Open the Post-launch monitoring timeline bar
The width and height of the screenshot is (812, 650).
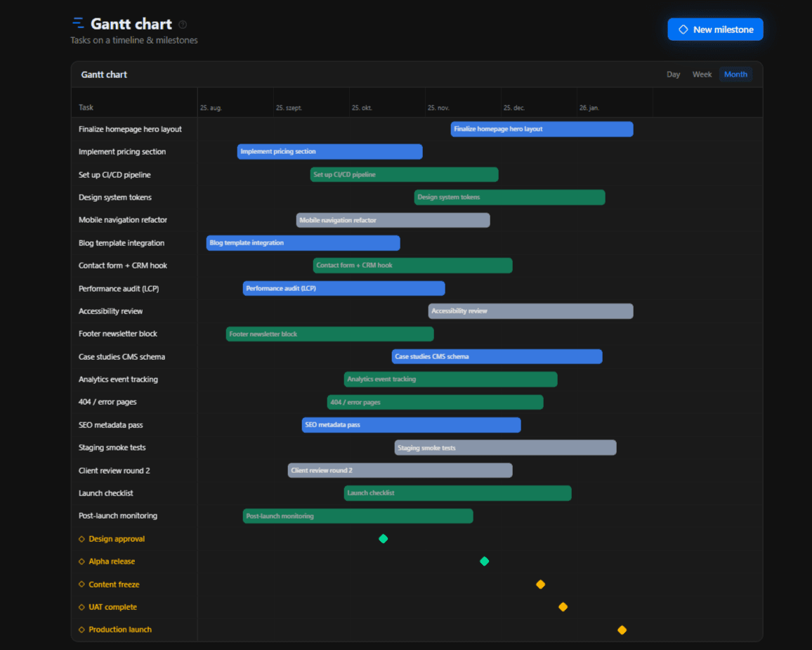point(358,516)
